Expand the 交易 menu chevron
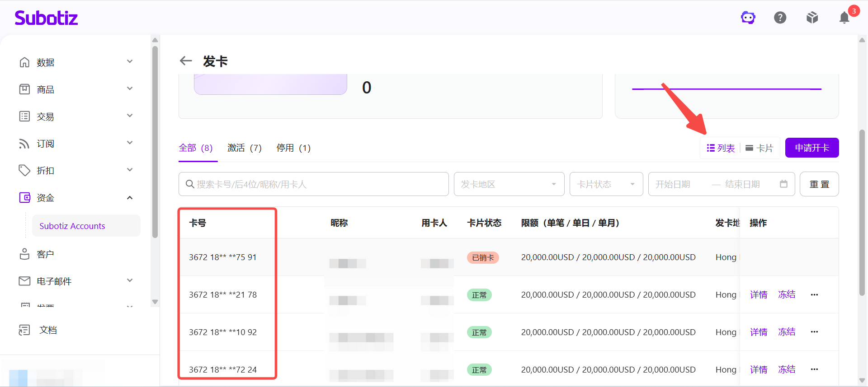Viewport: 868px width, 387px height. [130, 116]
